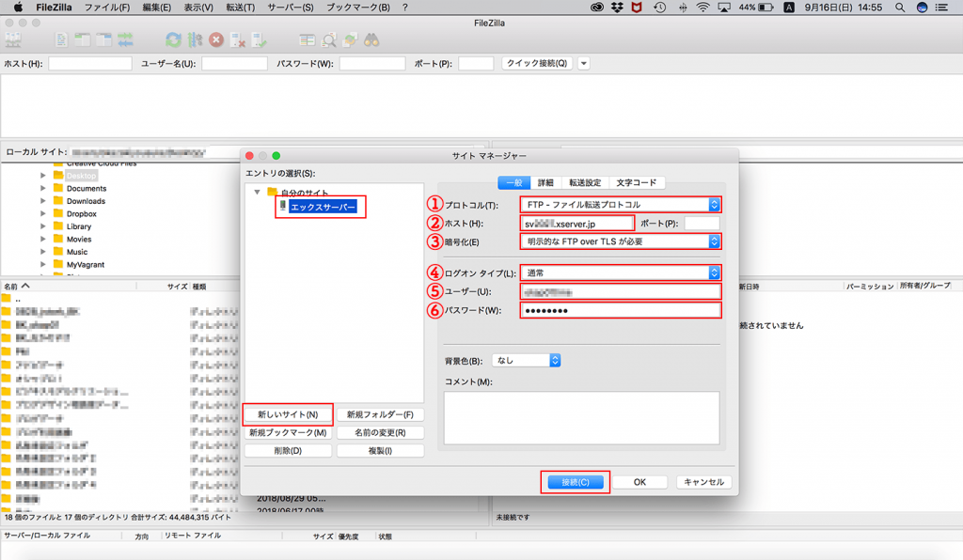The width and height of the screenshot is (963, 560).
Task: Click the Music folder icon in local tree
Action: (x=58, y=251)
